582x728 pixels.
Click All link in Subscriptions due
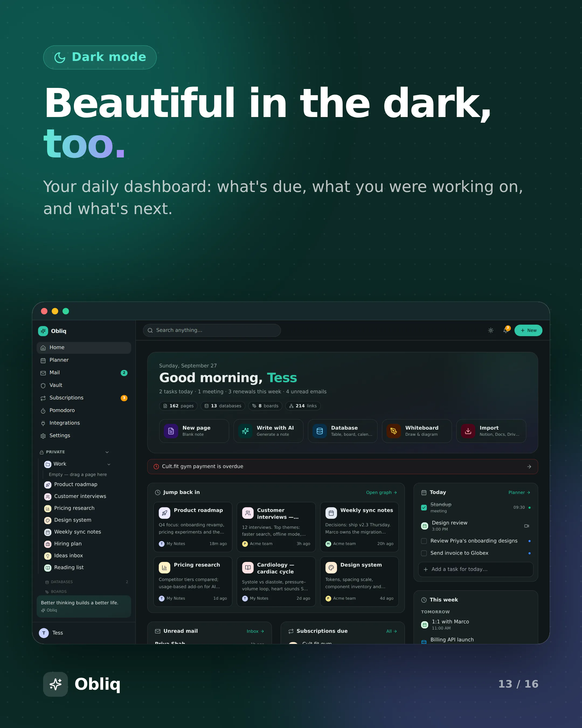point(392,631)
